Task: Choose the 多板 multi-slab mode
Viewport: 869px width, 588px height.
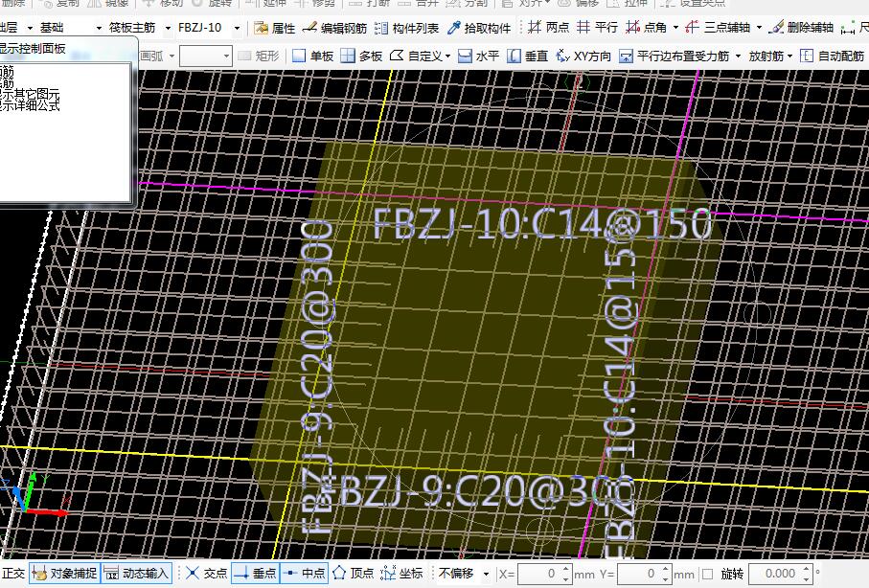Action: pos(361,56)
